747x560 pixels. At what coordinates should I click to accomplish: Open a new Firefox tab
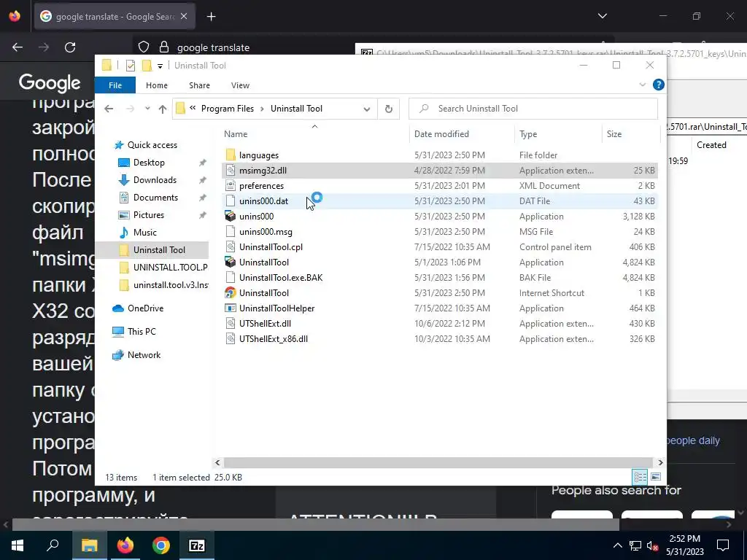tap(211, 17)
